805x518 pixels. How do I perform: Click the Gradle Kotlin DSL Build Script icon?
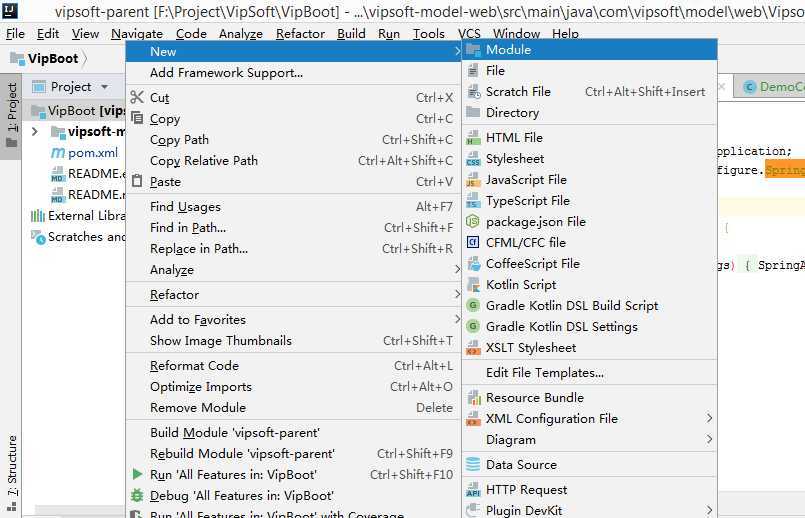[473, 305]
